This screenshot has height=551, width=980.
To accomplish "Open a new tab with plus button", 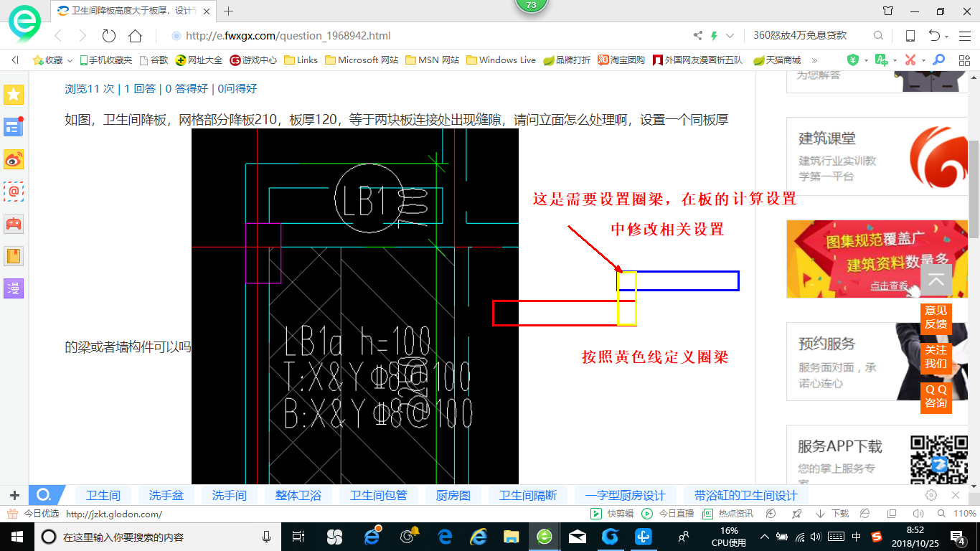I will click(229, 11).
